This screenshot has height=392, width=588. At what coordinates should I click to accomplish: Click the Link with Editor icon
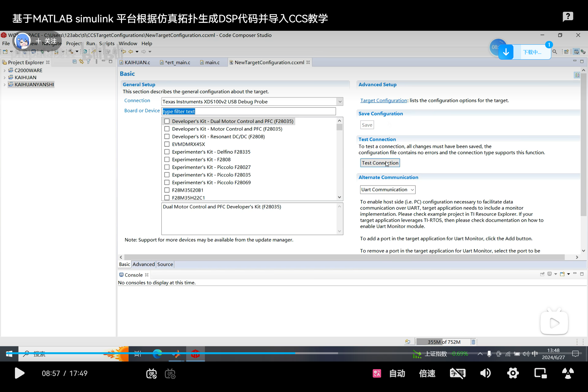tap(81, 62)
